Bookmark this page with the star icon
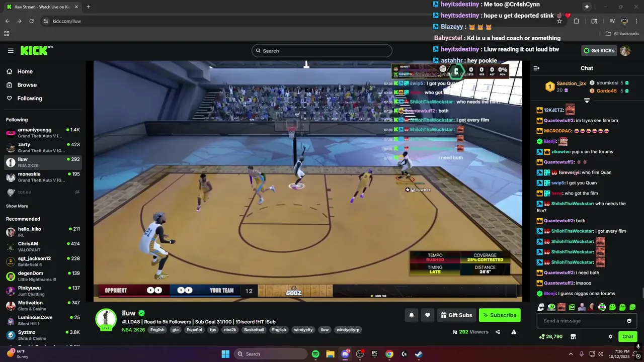The height and width of the screenshot is (362, 644). (559, 21)
